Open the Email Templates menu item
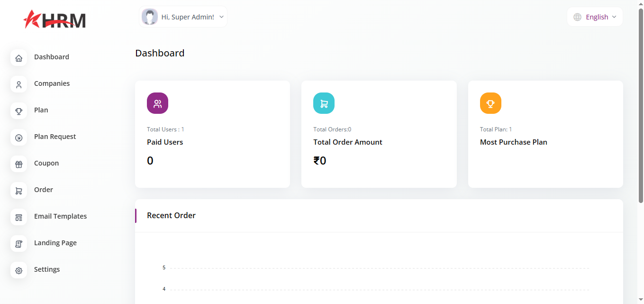This screenshot has width=644, height=304. [60, 216]
